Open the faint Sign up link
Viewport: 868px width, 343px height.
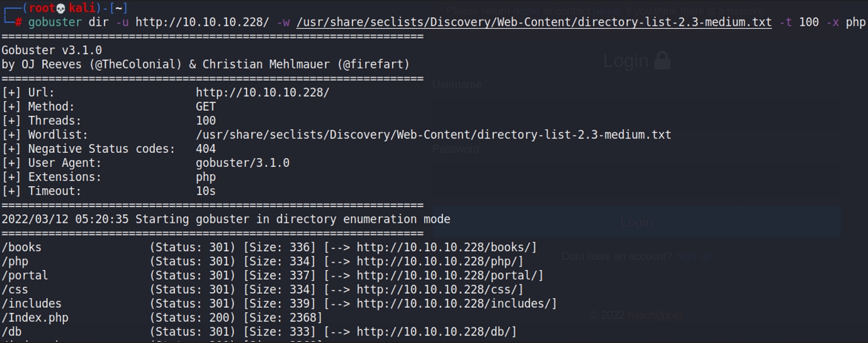(x=694, y=256)
